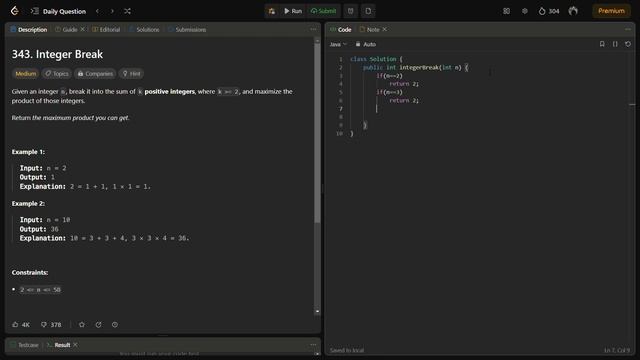Expand the Companies tag
The image size is (640, 360).
[95, 73]
